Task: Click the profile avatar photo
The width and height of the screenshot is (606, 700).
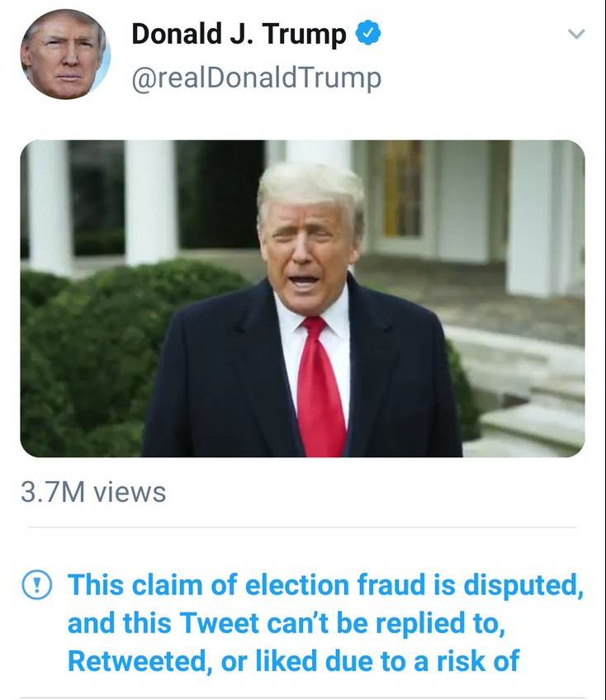Action: tap(65, 54)
